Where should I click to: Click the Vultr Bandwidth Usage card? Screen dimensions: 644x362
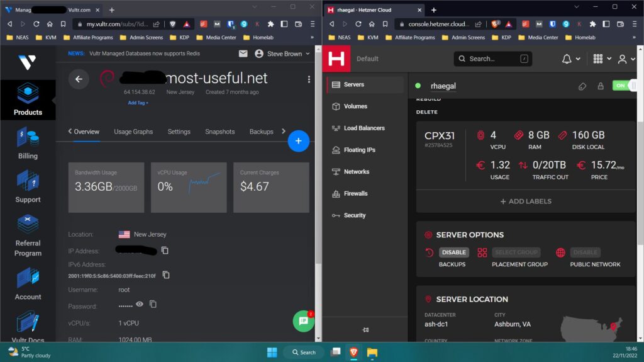coord(106,188)
